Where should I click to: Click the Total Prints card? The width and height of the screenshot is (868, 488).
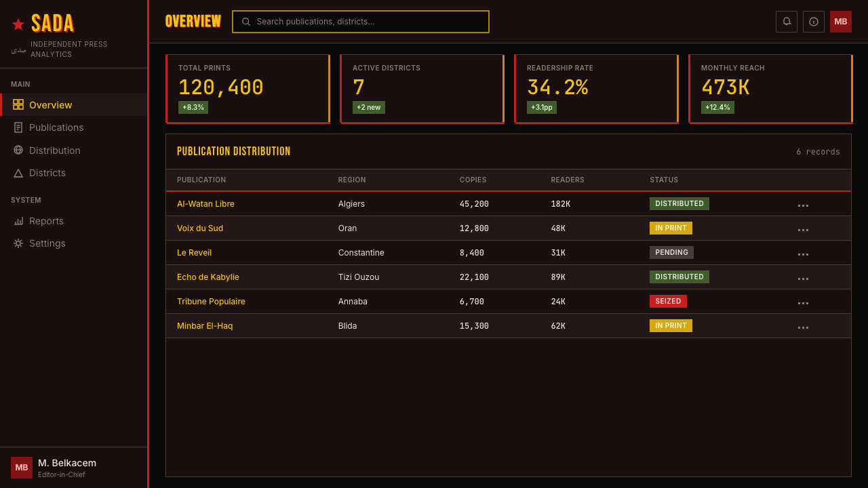point(248,89)
